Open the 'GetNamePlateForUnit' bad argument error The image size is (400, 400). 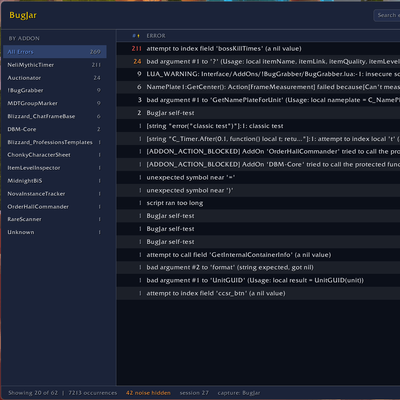click(258, 100)
